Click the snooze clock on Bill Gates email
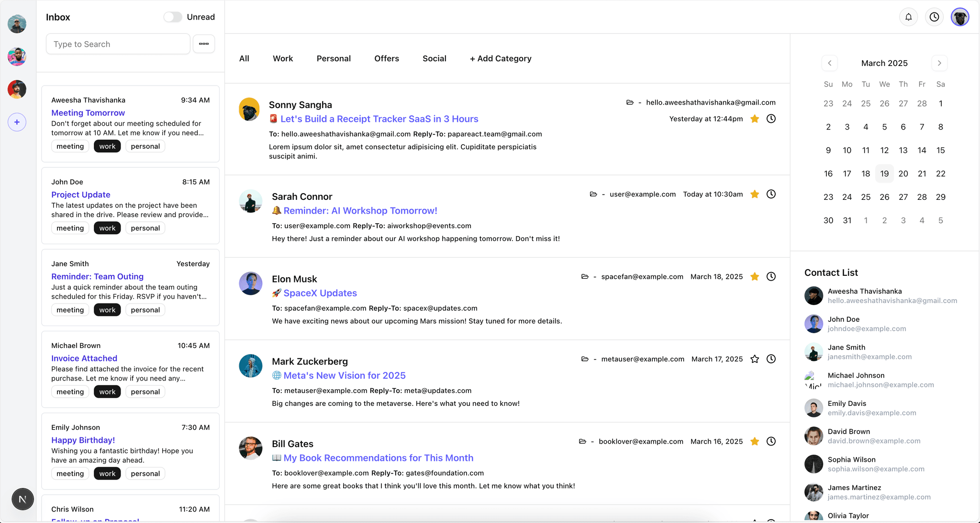 [771, 441]
